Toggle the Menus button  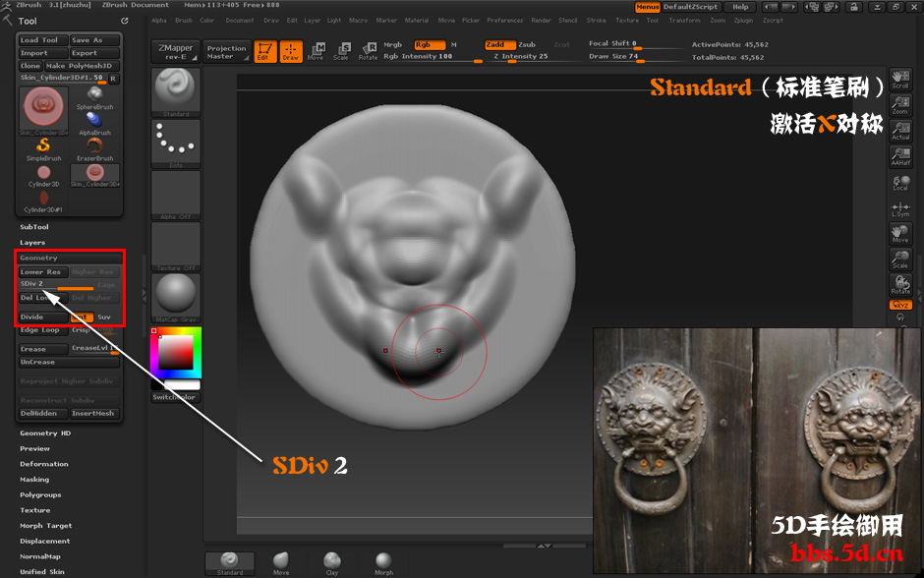647,7
